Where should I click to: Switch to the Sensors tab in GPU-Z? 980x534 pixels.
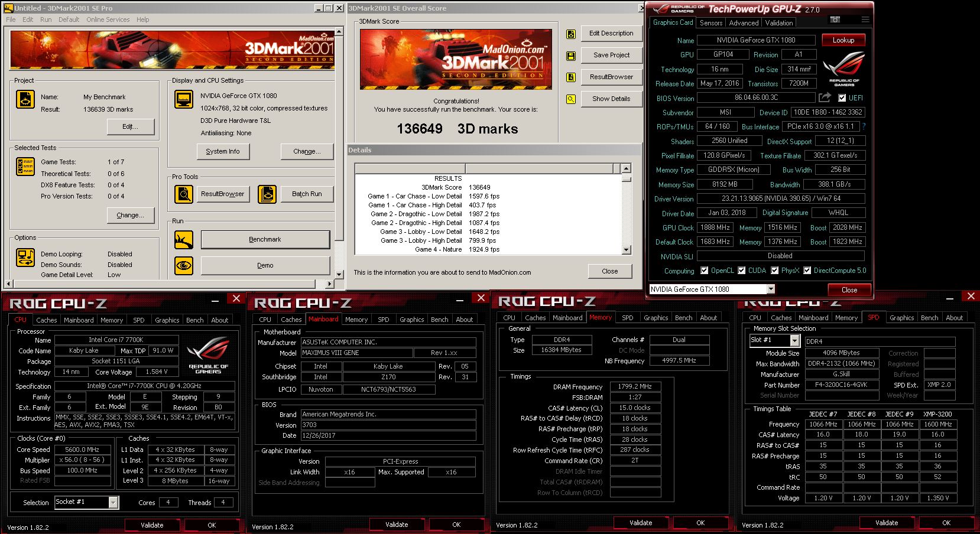(711, 23)
